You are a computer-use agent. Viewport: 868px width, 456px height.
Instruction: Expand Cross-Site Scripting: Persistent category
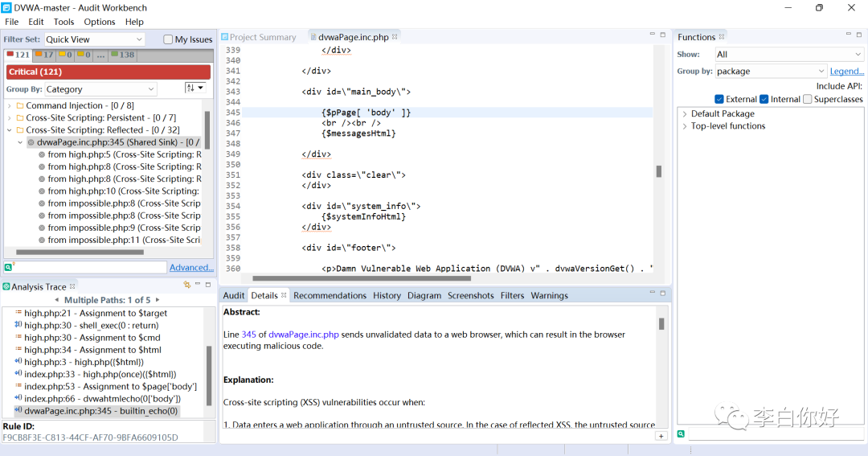point(10,117)
